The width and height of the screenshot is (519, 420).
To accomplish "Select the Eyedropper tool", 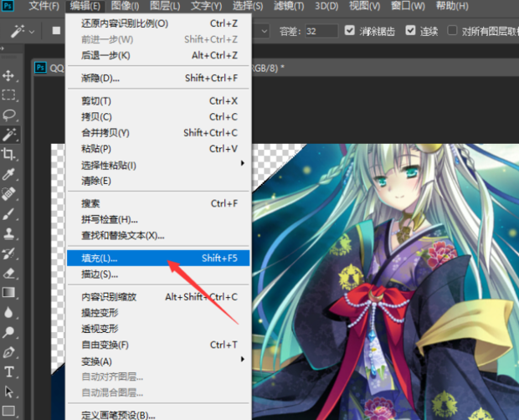I will 8,174.
